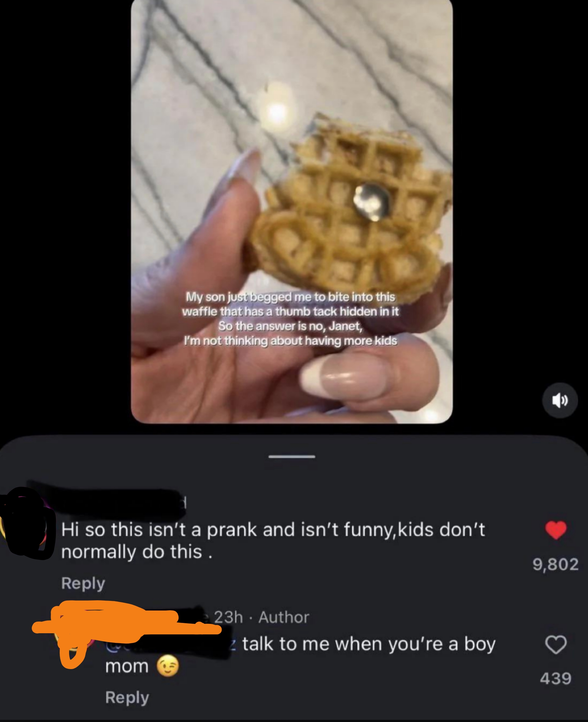This screenshot has width=588, height=722.
Task: Tap the 23h timestamp on the reply
Action: (228, 617)
